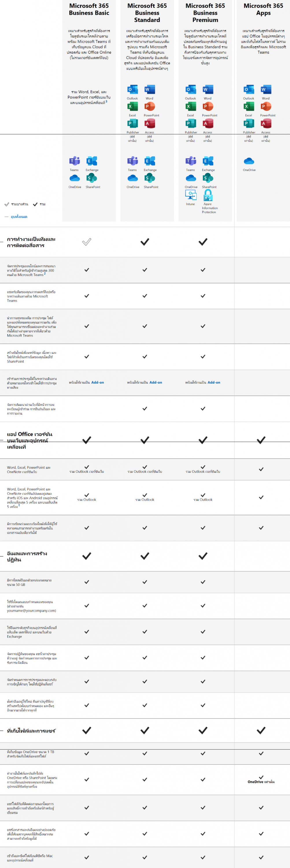The height and width of the screenshot is (868, 290).
Task: Click the Access icon under Business Premium
Action: 208,124
